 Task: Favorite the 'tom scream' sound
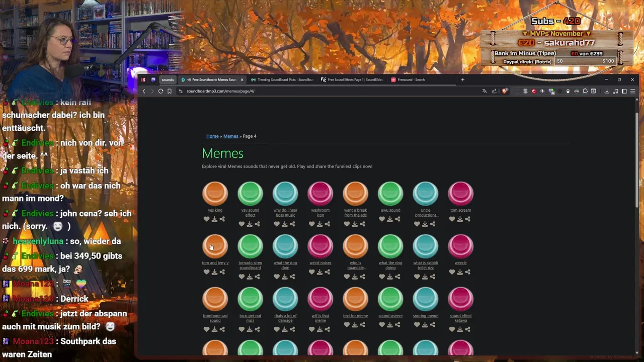click(452, 219)
